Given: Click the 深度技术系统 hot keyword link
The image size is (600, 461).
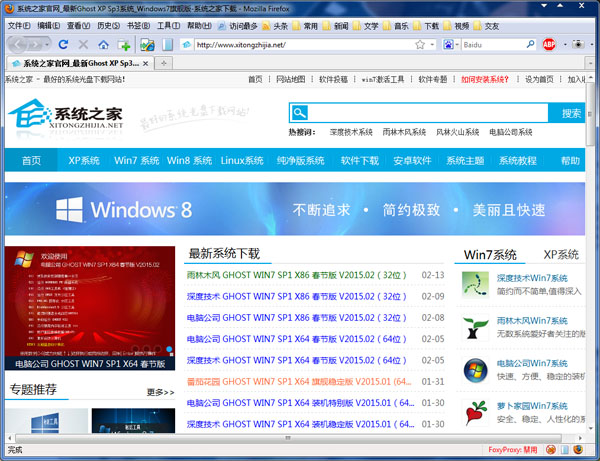Looking at the screenshot, I should click(x=351, y=132).
